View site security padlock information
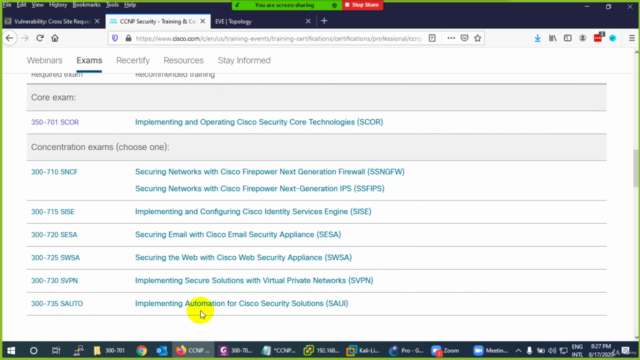640x360 pixels. (128, 38)
